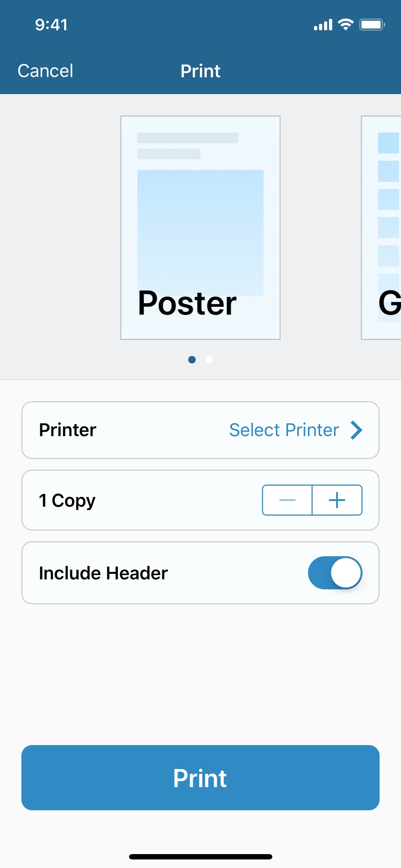
Task: Select the first page indicator dot
Action: [192, 360]
